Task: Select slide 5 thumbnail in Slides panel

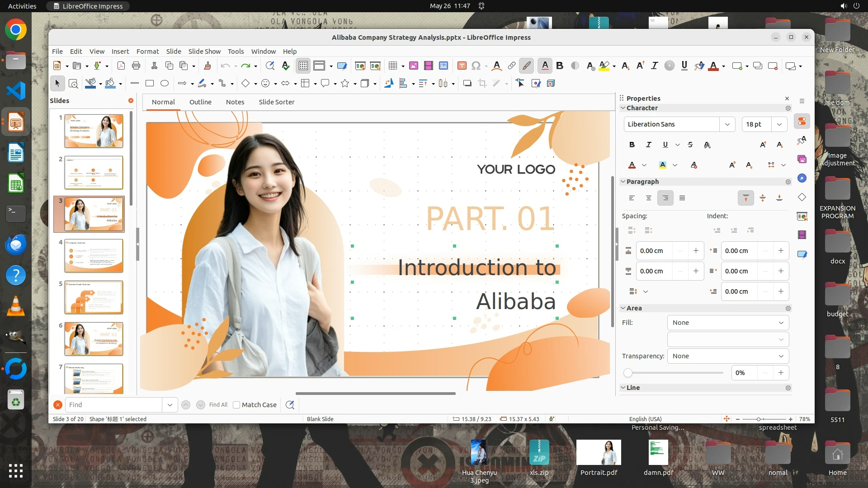Action: point(94,297)
